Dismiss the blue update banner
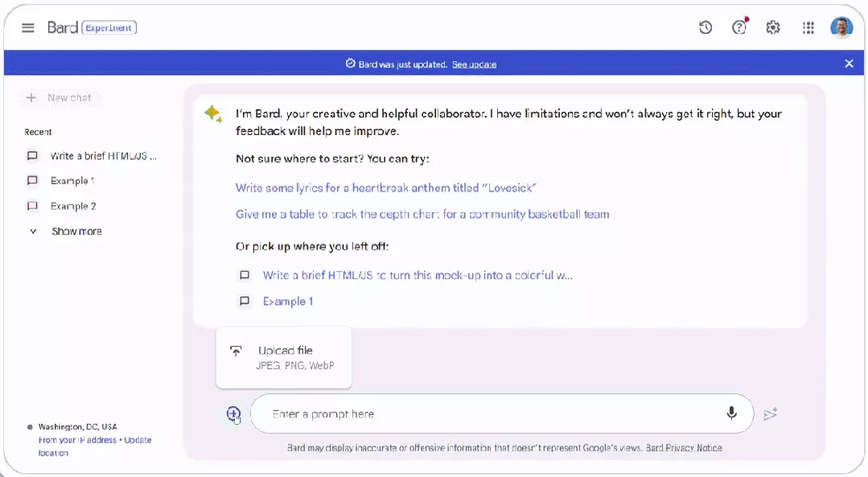 click(x=849, y=64)
